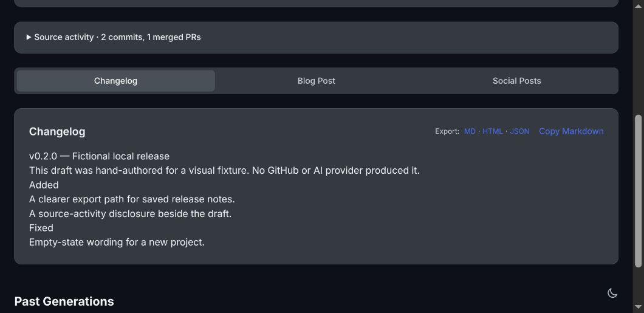Screen dimensions: 644x313
Task: Expand the Source activity disclosure triangle
Action: coord(29,37)
